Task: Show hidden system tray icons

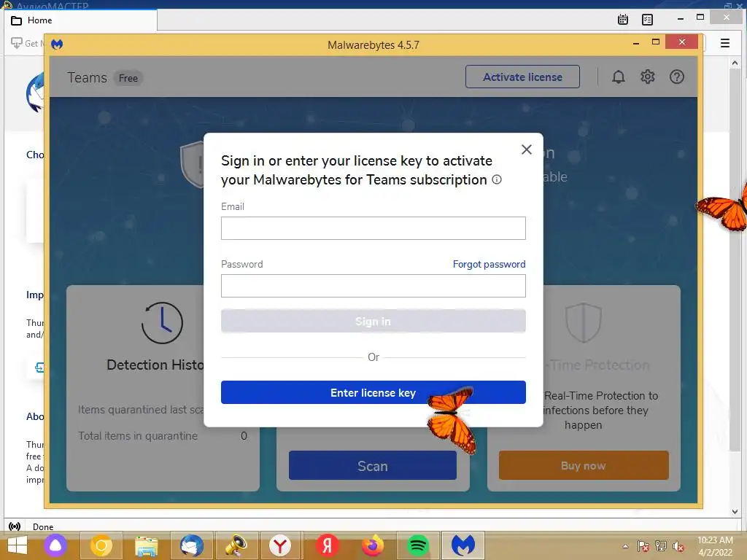Action: pos(625,546)
